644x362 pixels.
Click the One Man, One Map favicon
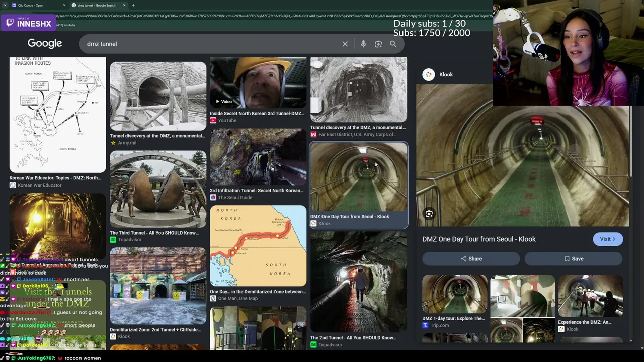(x=213, y=298)
